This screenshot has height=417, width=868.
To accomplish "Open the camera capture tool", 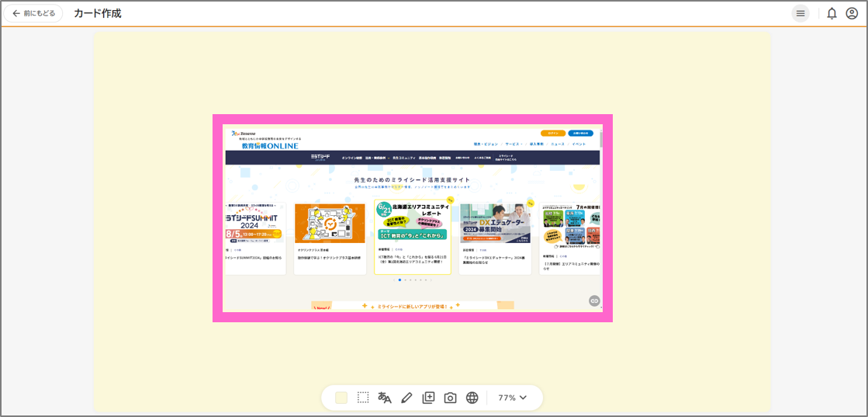I will click(450, 398).
